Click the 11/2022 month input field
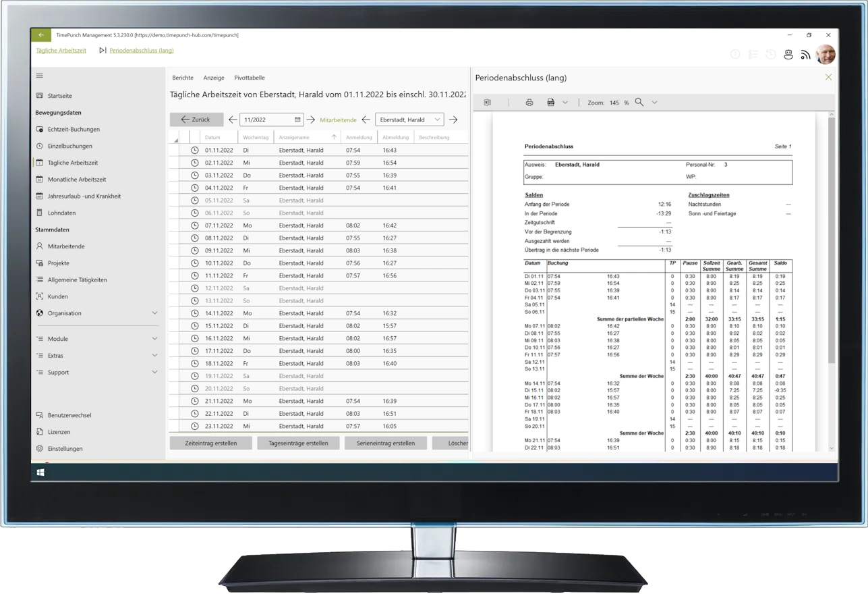The height and width of the screenshot is (594, 868). [x=272, y=119]
